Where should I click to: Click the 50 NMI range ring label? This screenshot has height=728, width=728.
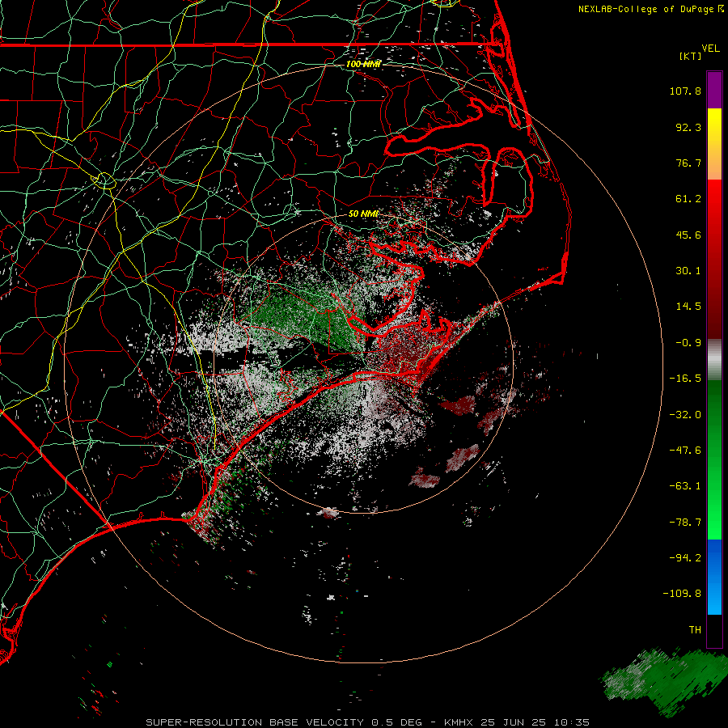[363, 214]
